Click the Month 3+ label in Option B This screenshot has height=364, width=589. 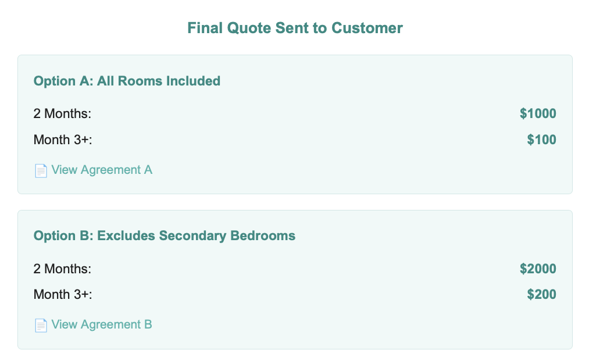point(63,294)
